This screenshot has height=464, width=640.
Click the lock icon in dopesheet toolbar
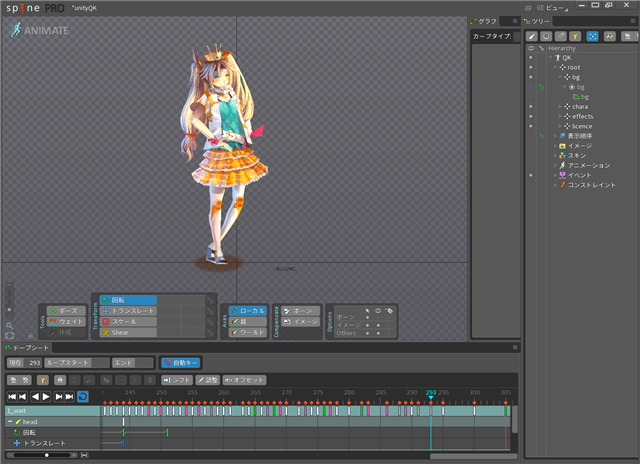60,380
